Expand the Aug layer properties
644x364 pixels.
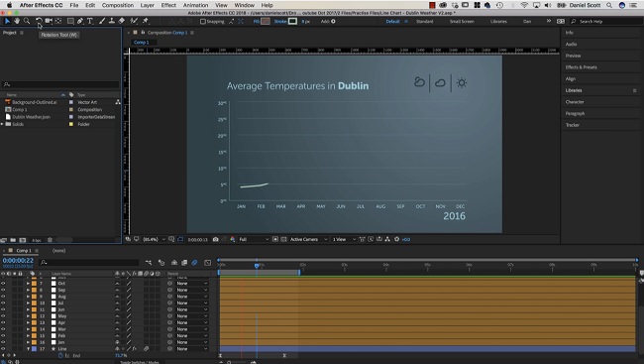tap(28, 297)
